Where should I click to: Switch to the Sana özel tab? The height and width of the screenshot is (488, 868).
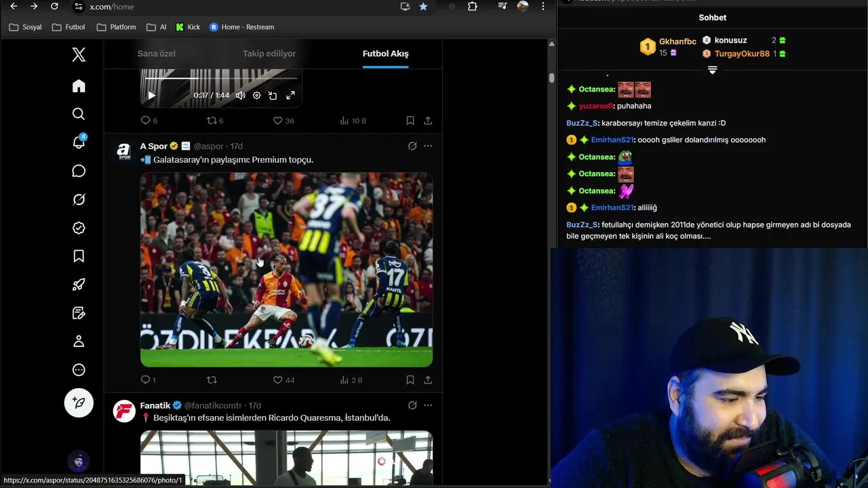pos(157,54)
